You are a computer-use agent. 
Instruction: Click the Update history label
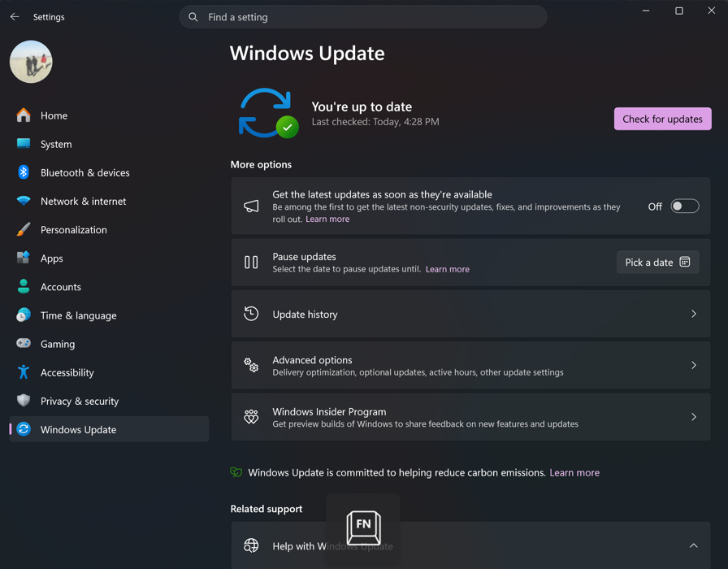click(x=305, y=315)
